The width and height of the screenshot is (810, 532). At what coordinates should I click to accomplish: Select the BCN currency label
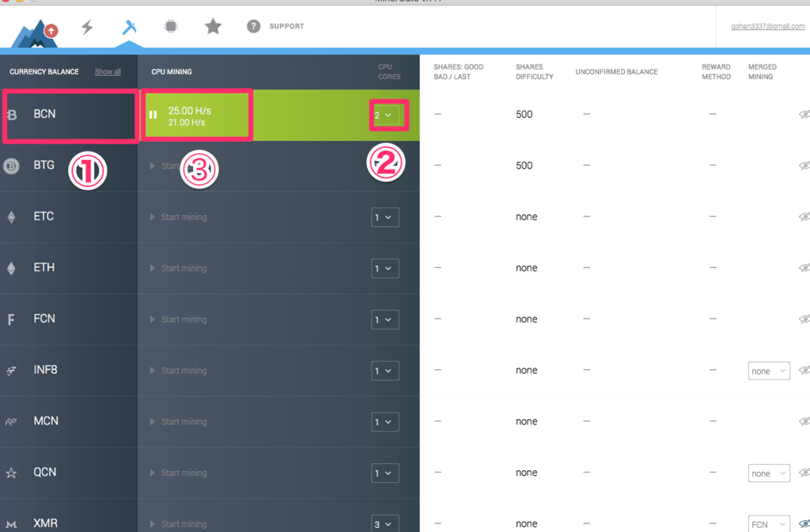[44, 114]
